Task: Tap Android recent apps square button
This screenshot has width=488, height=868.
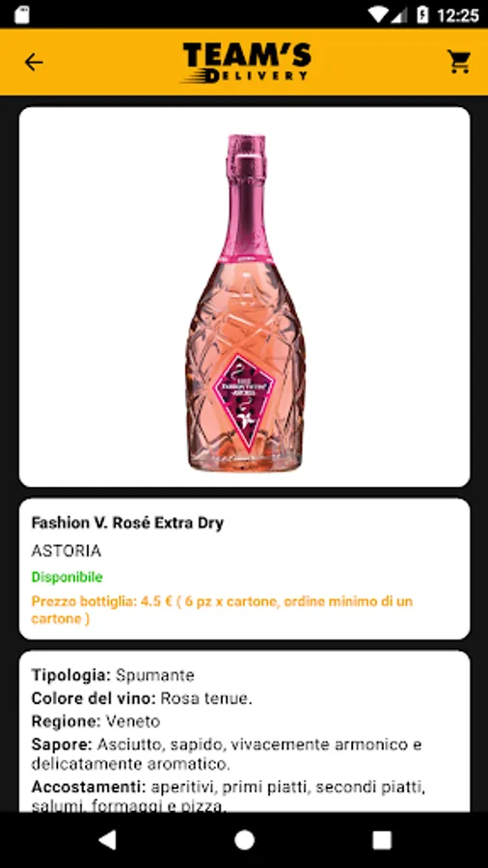Action: (381, 840)
